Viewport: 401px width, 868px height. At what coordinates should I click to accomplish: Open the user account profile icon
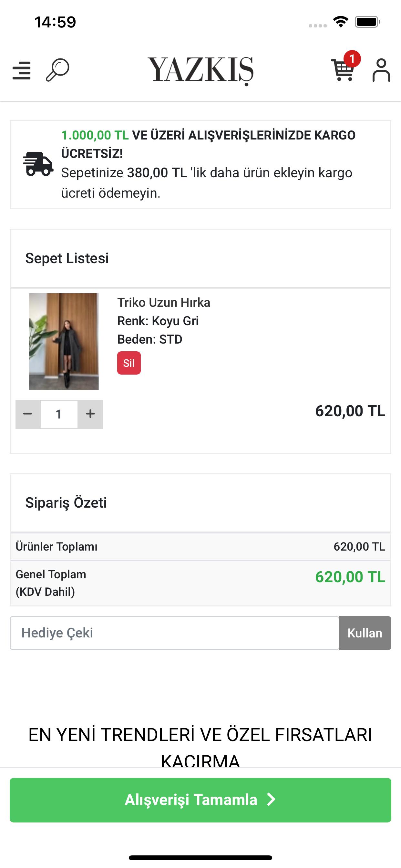coord(381,70)
